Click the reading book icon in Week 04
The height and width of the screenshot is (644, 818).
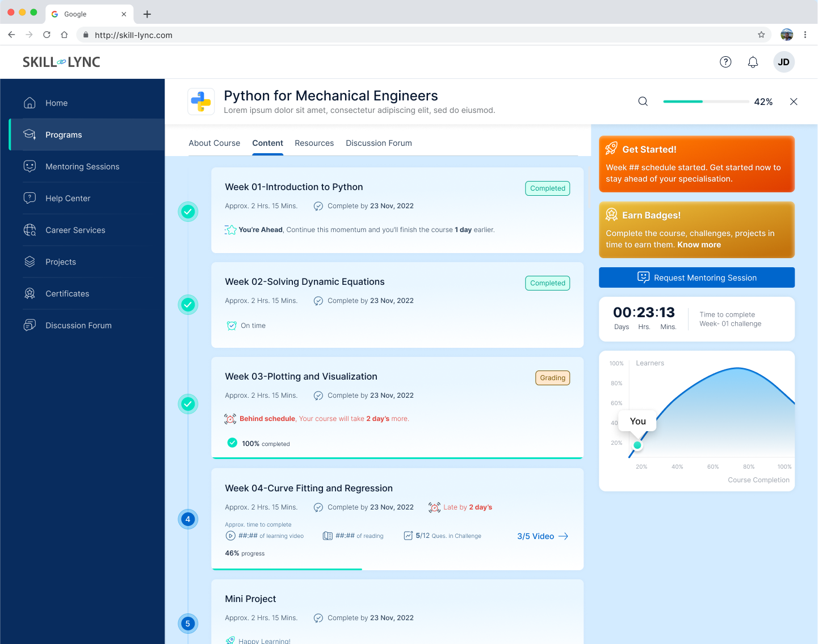pos(328,536)
